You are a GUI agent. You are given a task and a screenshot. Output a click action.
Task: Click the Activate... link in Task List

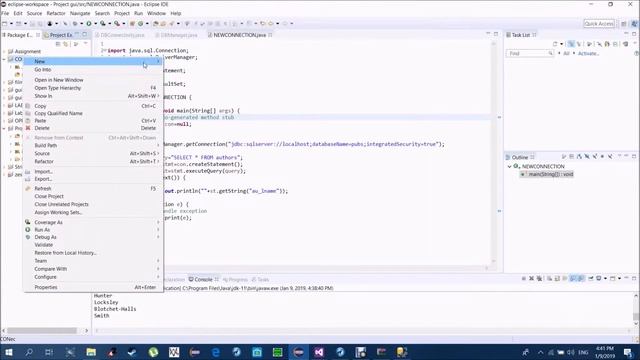[588, 53]
